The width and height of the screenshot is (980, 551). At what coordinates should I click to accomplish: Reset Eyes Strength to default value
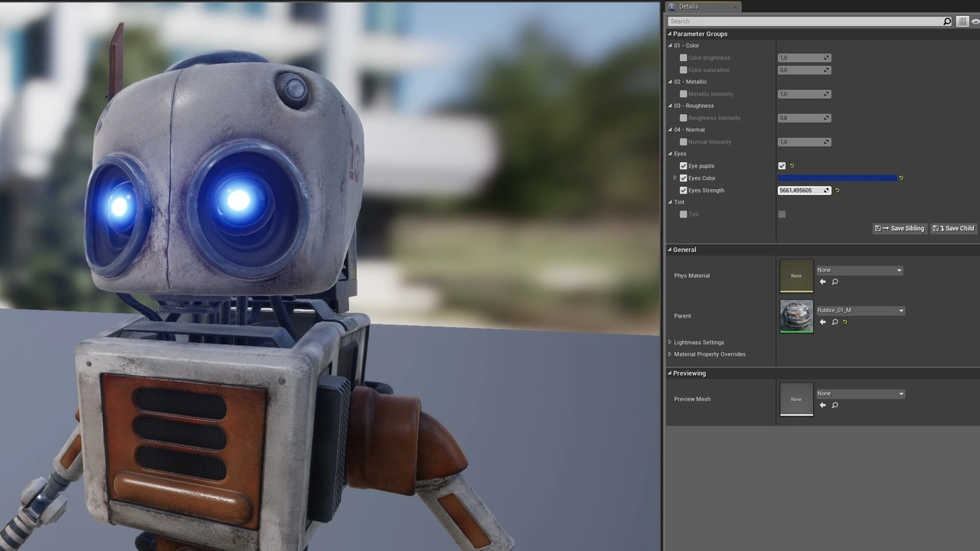pos(837,191)
